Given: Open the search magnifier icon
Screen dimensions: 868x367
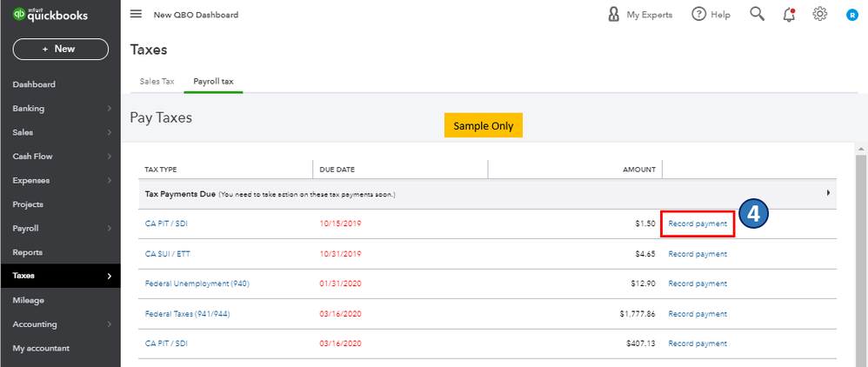Looking at the screenshot, I should pyautogui.click(x=758, y=14).
